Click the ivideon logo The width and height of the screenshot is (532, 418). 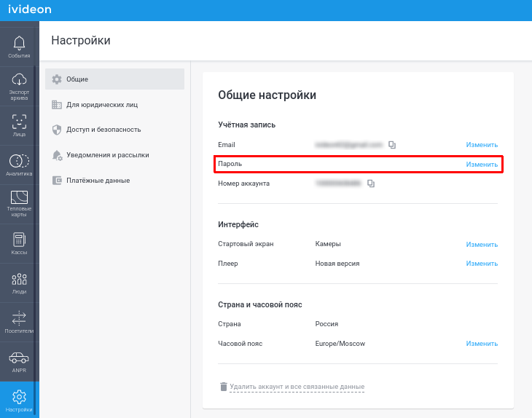click(x=30, y=9)
